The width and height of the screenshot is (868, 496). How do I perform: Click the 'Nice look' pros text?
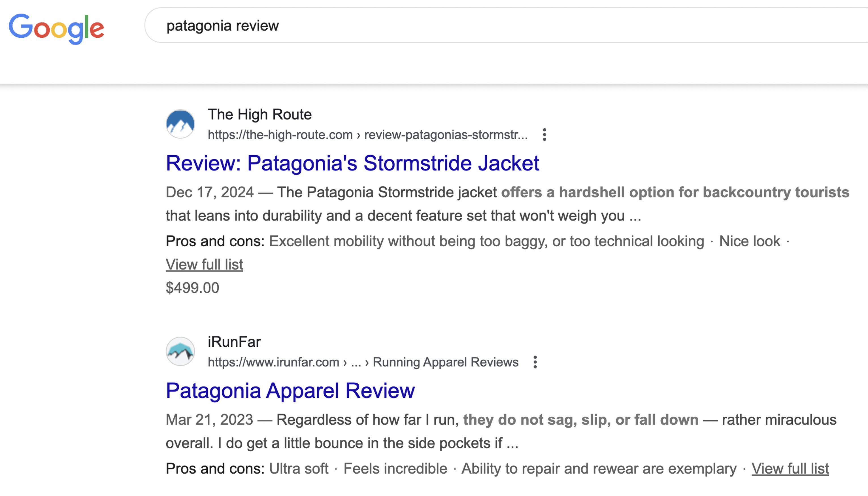coord(750,241)
